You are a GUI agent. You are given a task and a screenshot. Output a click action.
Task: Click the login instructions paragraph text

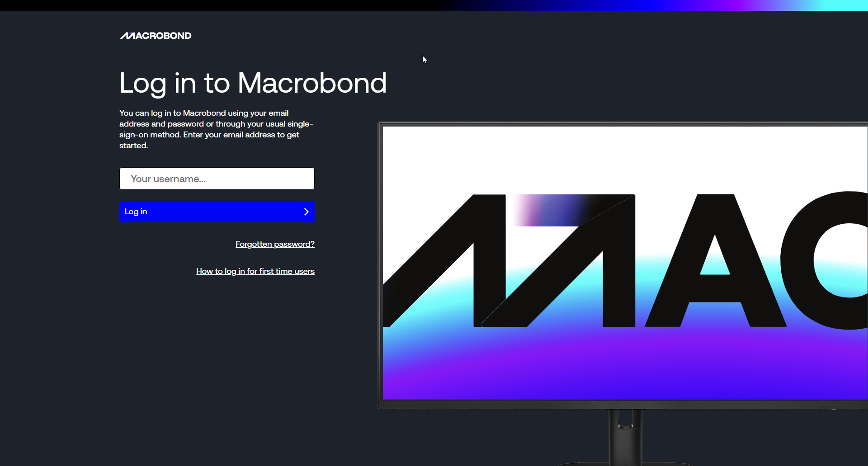pyautogui.click(x=216, y=129)
